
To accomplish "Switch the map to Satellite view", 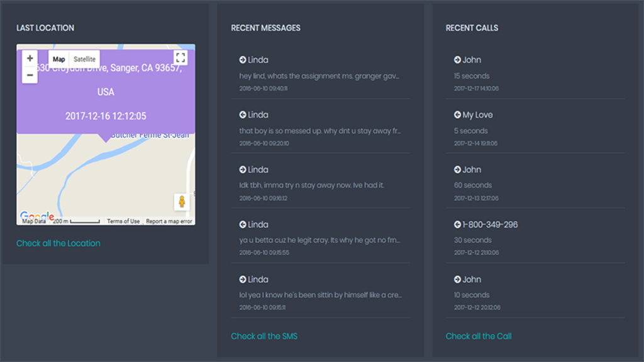I will (x=84, y=58).
